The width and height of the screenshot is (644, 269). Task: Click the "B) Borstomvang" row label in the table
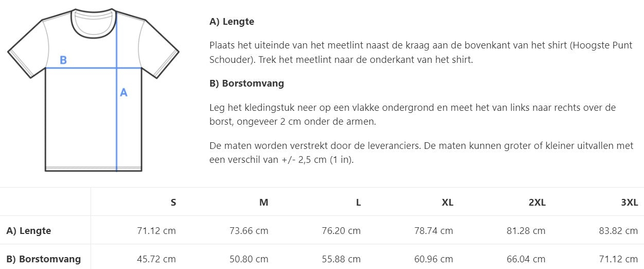(44, 259)
